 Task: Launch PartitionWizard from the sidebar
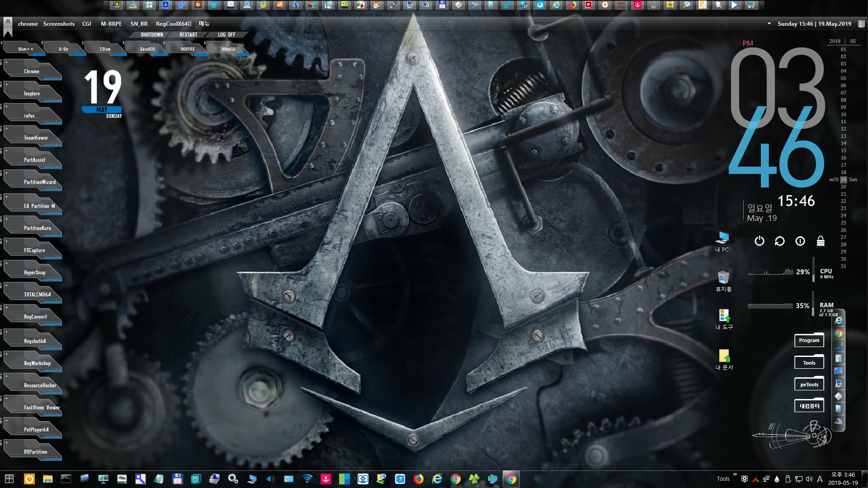[x=32, y=181]
